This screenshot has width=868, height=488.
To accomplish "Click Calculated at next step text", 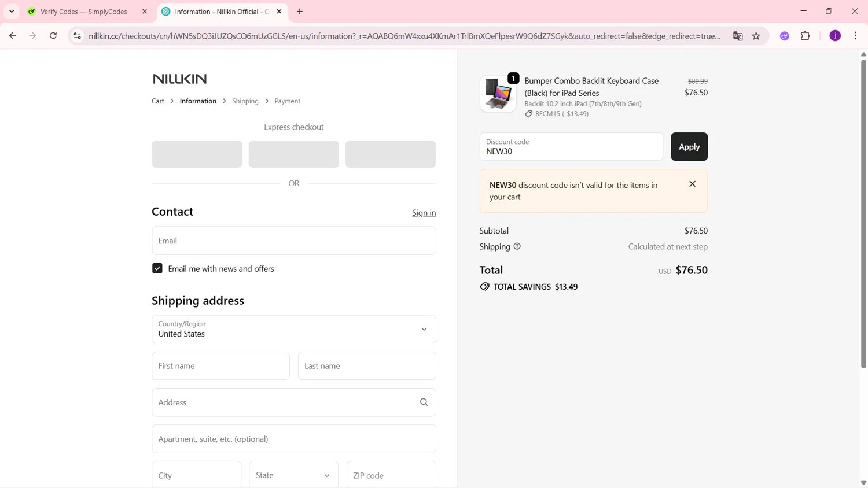I will point(668,246).
